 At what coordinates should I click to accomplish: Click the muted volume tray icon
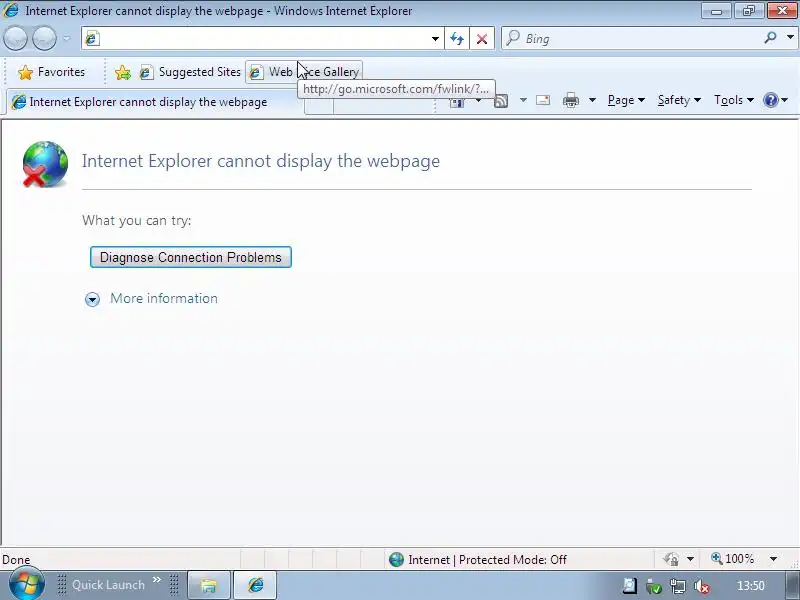[702, 587]
